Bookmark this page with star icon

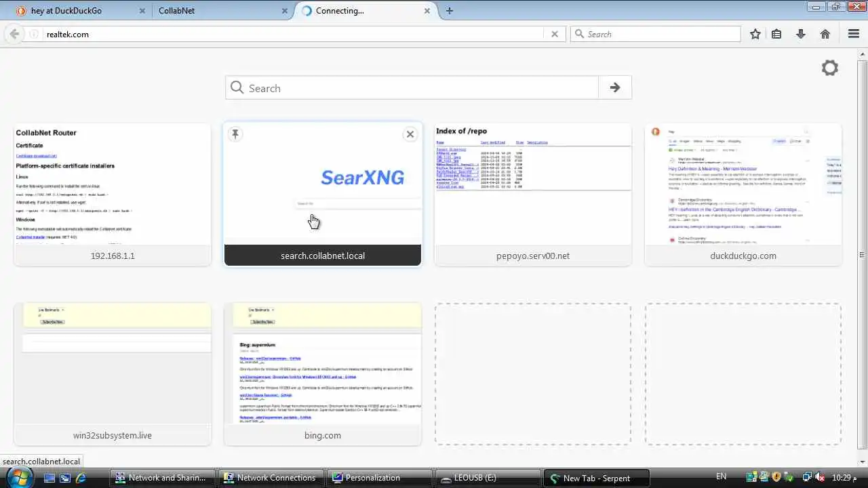pyautogui.click(x=755, y=34)
